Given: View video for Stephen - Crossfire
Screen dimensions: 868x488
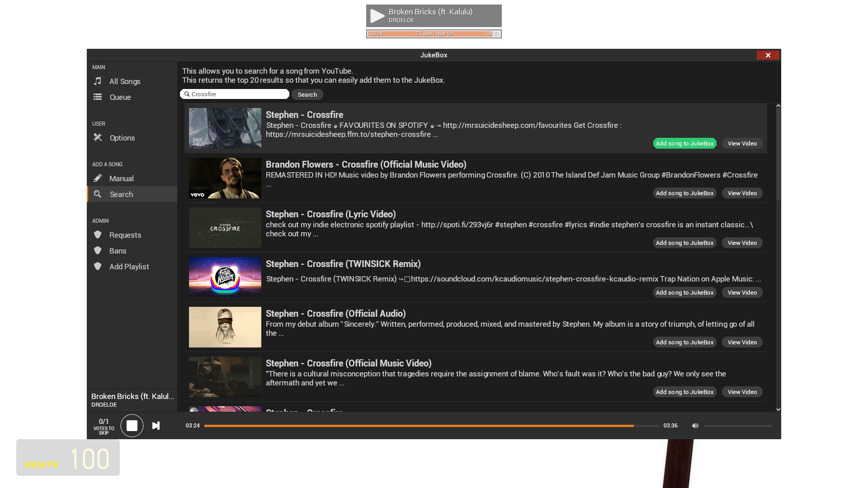Looking at the screenshot, I should coord(742,143).
